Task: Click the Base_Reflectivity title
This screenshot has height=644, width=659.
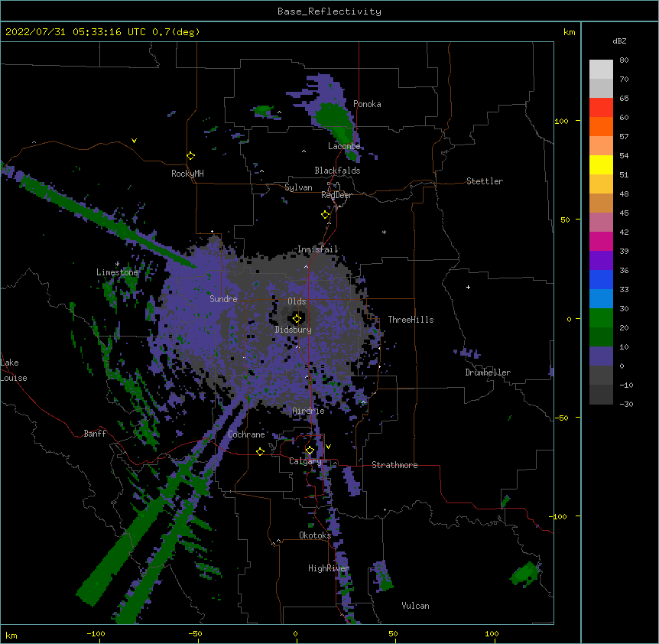Action: [x=329, y=11]
